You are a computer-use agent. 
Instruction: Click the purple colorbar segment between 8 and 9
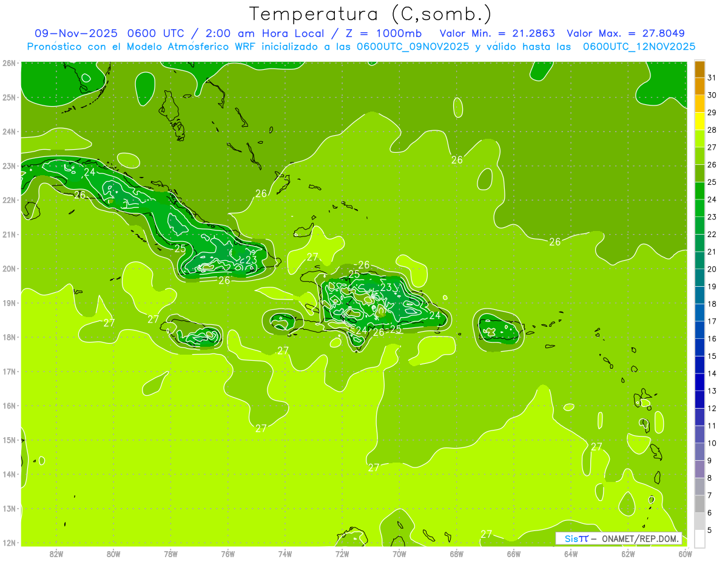pos(699,469)
